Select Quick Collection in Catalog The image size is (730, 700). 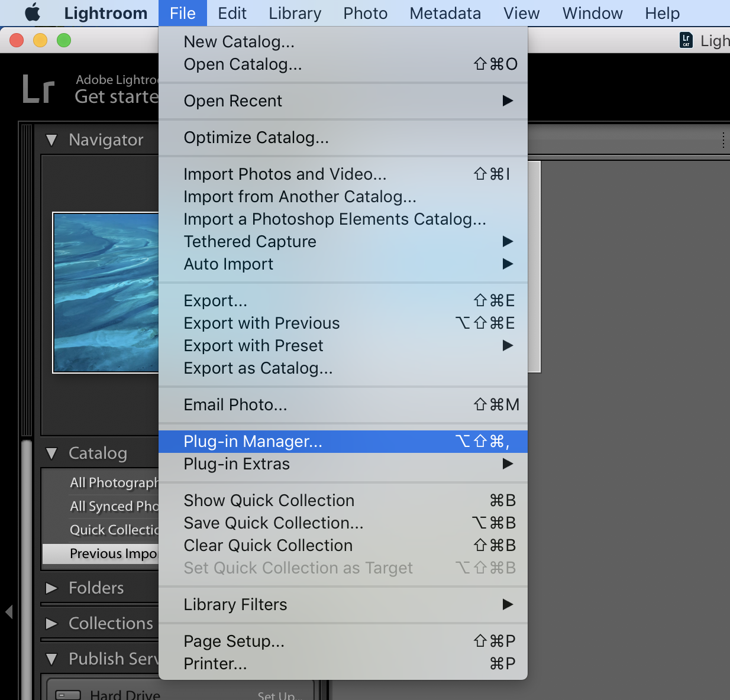tap(101, 530)
